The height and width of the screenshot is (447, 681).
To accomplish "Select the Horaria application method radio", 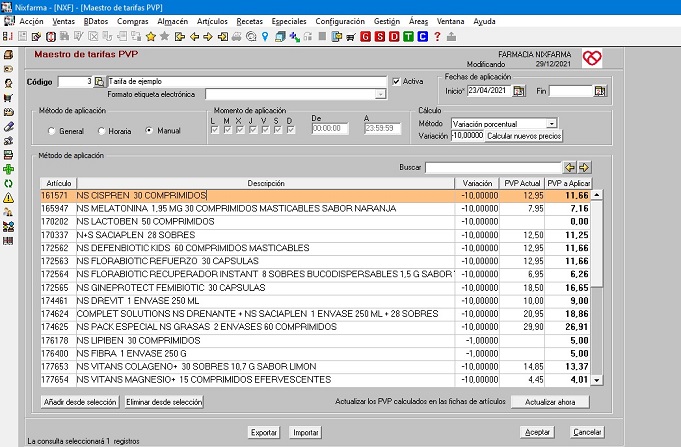I will point(102,131).
